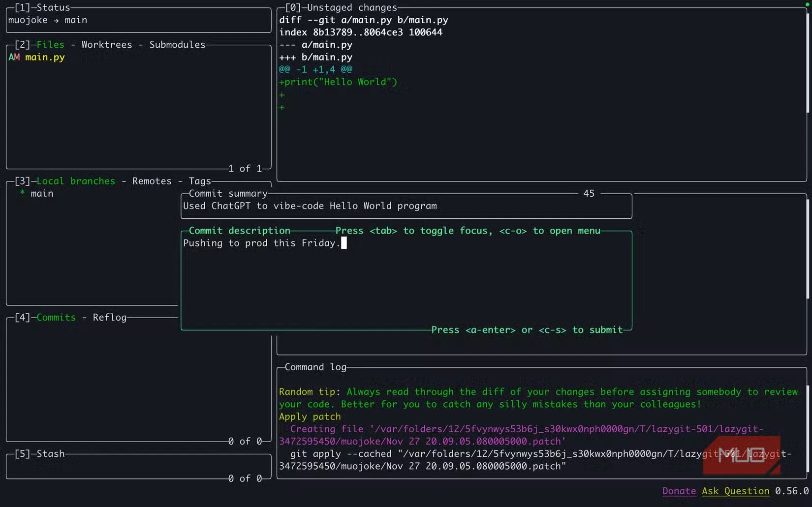Select the Local branches tab
The width and height of the screenshot is (812, 507).
pyautogui.click(x=76, y=181)
